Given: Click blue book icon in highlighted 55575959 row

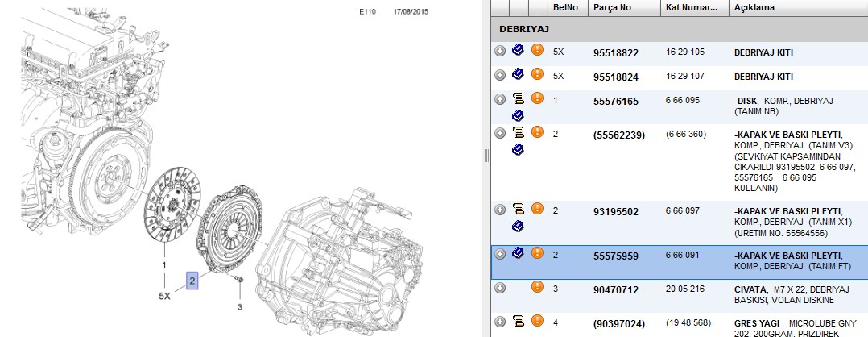Looking at the screenshot, I should click(x=518, y=253).
